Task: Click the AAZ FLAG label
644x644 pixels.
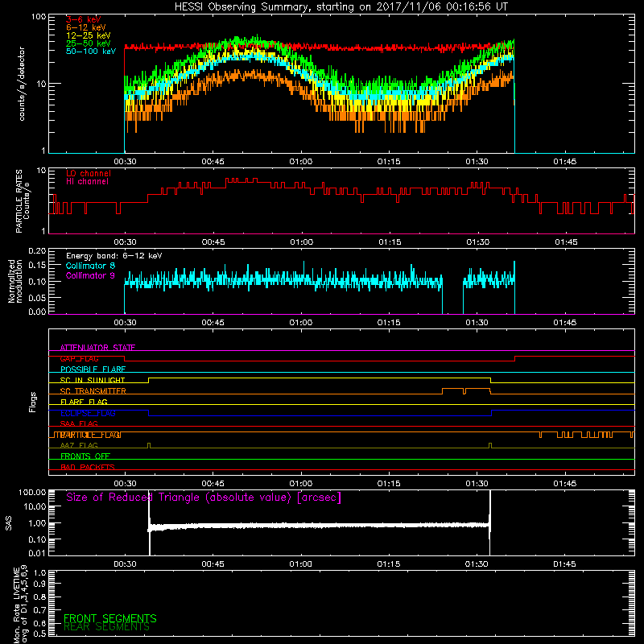Action: (79, 446)
